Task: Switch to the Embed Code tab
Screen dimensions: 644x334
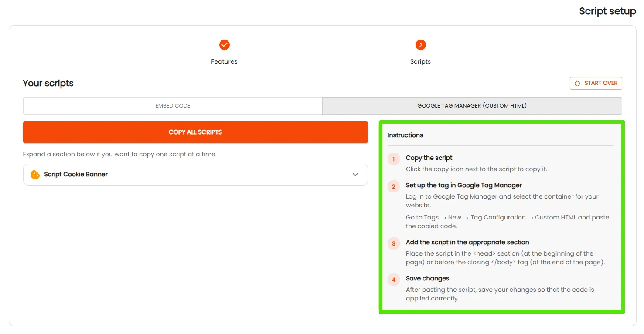Action: (x=173, y=106)
